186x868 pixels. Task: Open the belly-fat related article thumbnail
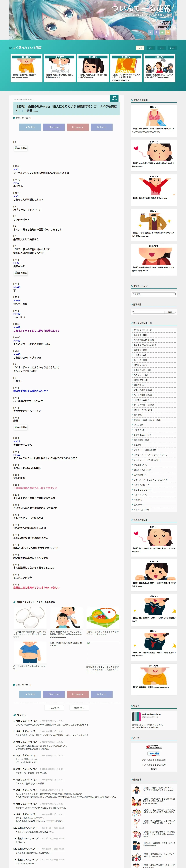[x=30, y=652]
